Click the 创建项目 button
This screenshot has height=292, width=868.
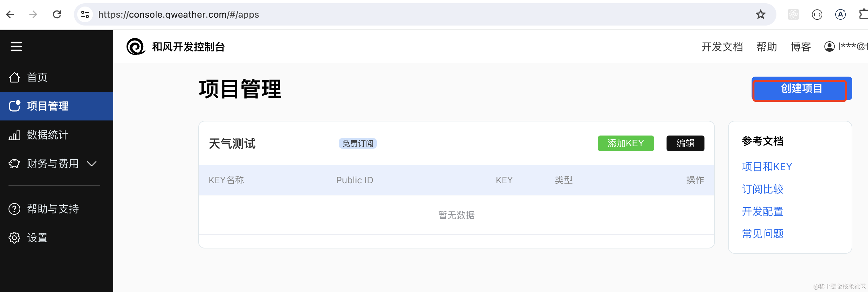click(801, 89)
